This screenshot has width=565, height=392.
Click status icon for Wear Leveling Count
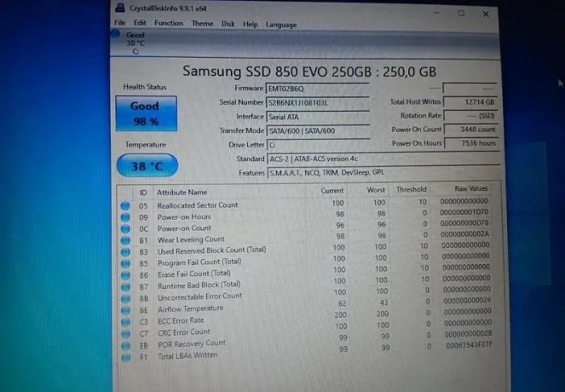pyautogui.click(x=125, y=240)
